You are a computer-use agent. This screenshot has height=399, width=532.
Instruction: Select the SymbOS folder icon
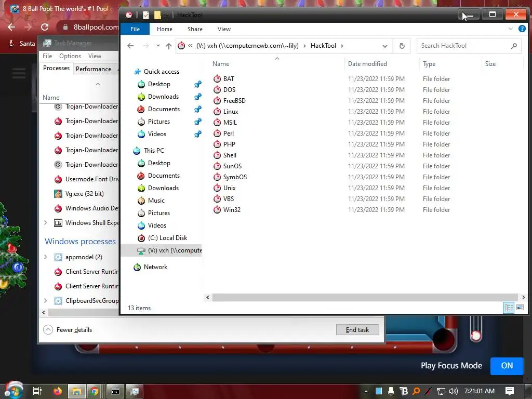217,177
